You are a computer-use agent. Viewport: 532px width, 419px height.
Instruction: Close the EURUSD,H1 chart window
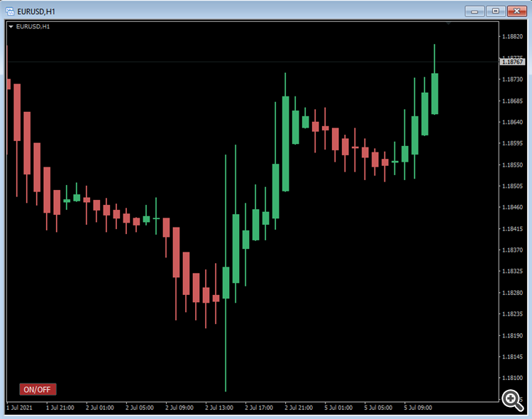(516, 11)
